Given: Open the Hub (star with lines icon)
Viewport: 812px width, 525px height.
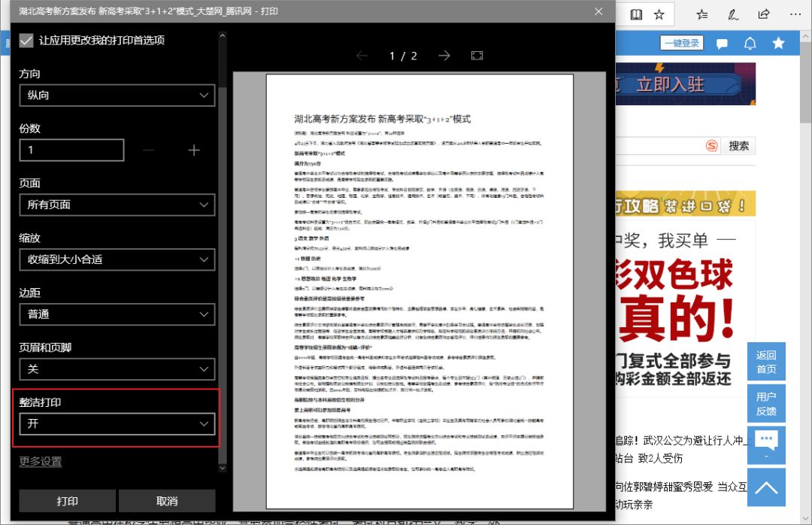Looking at the screenshot, I should tap(701, 14).
